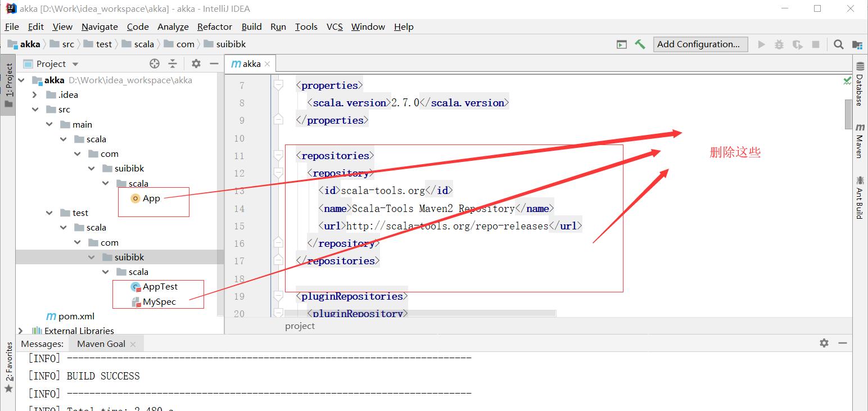Open the 2: Favorites side tab
868x411 pixels.
click(x=8, y=367)
